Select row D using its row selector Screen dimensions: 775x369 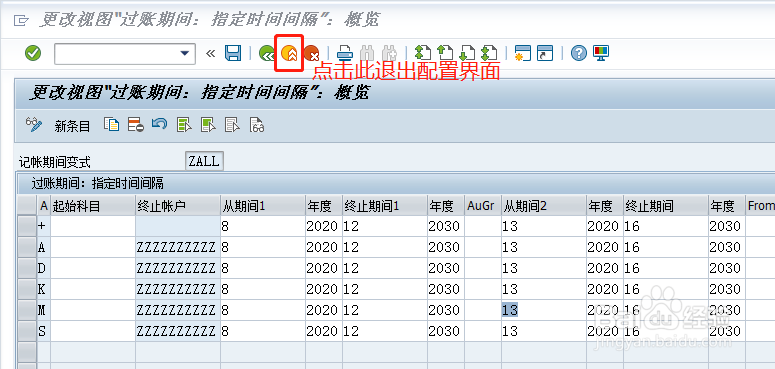pos(27,268)
